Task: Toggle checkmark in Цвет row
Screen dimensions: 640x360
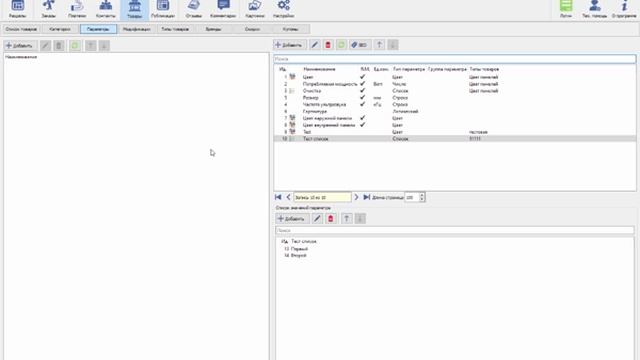Action: tap(362, 77)
